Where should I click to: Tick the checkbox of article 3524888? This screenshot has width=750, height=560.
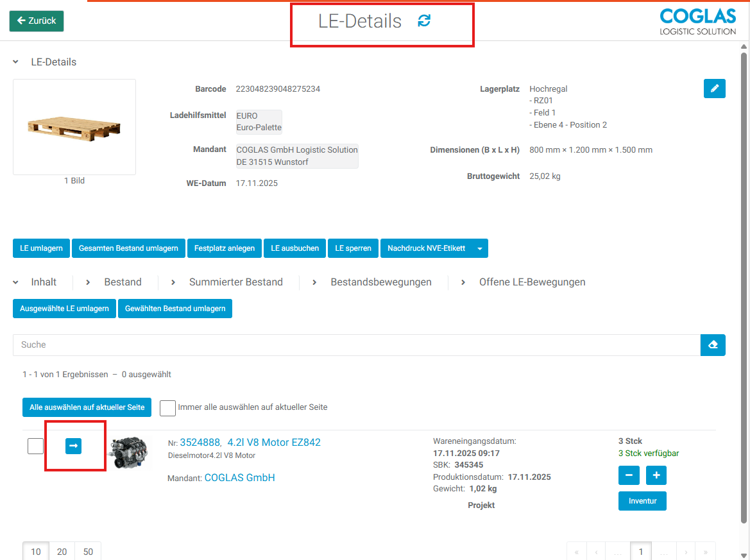[x=35, y=446]
